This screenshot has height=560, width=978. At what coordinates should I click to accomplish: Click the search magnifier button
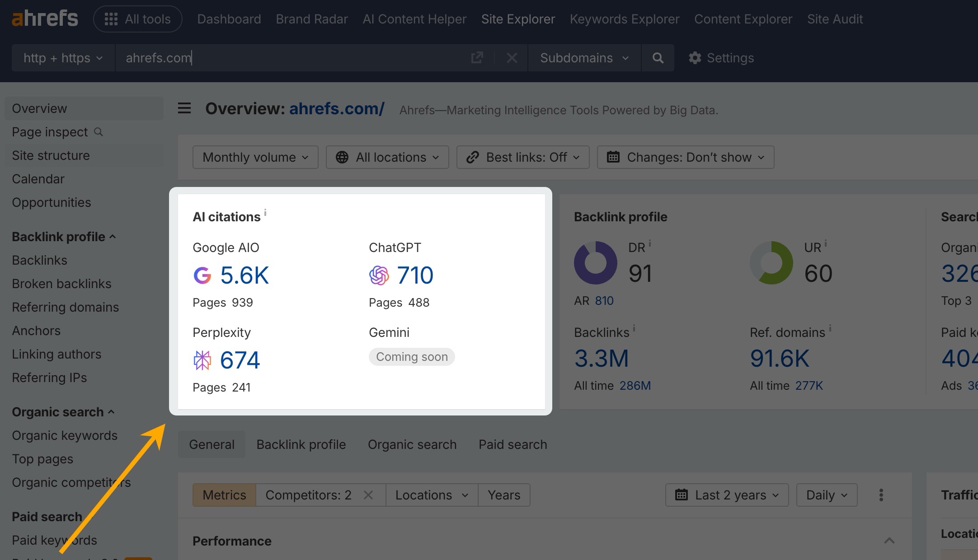658,58
